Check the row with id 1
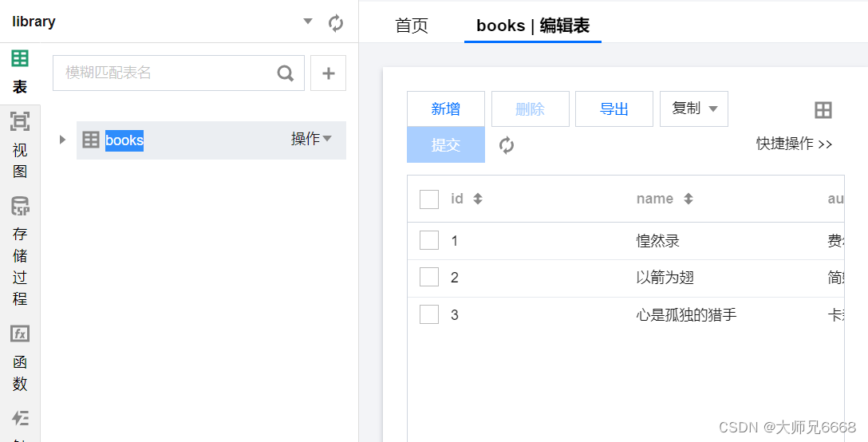This screenshot has height=442, width=868. tap(429, 240)
